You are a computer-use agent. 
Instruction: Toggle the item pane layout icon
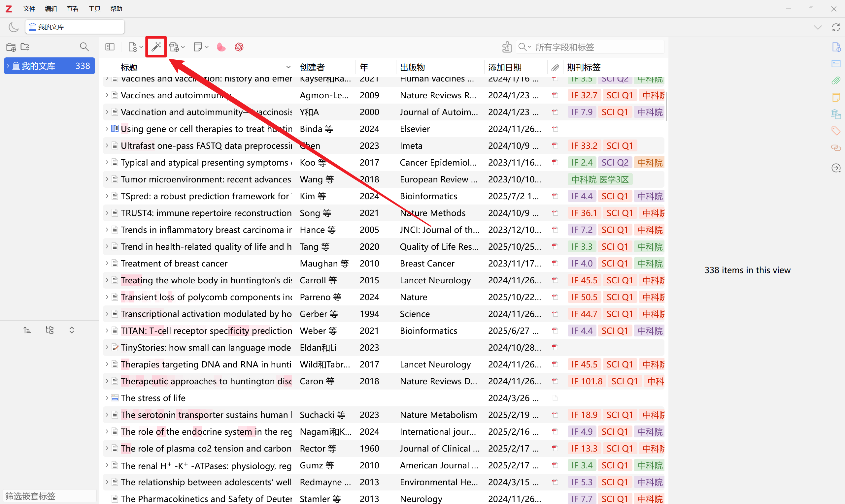tap(110, 47)
